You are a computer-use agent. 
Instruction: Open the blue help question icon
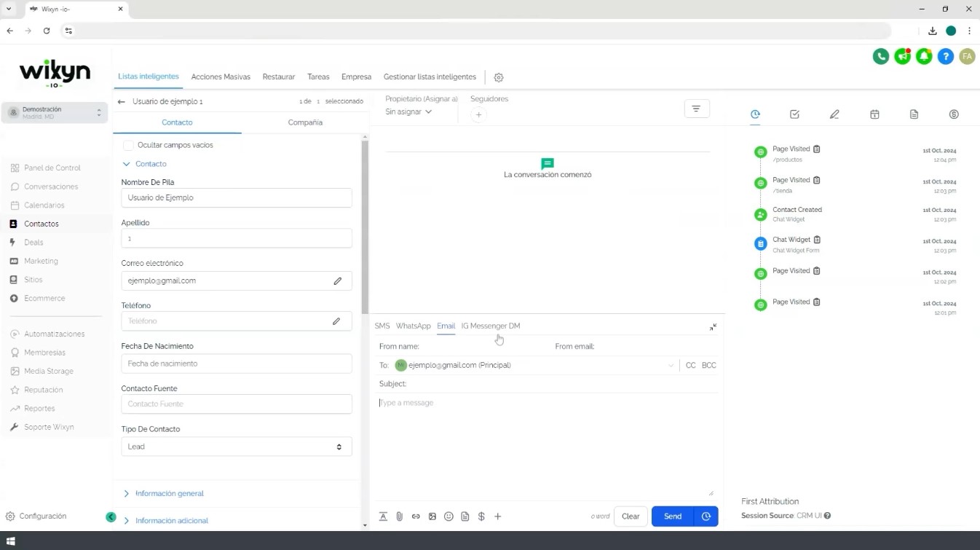click(946, 56)
